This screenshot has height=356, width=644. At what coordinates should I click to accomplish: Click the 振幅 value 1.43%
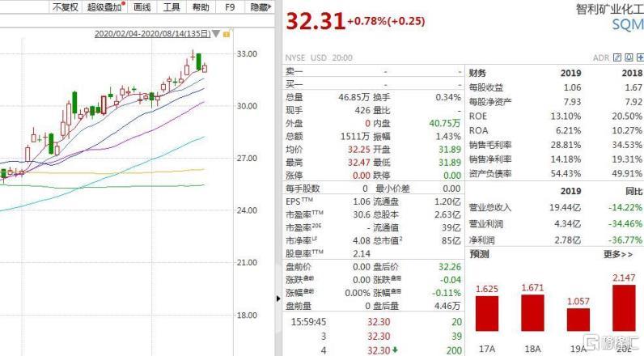(448, 136)
